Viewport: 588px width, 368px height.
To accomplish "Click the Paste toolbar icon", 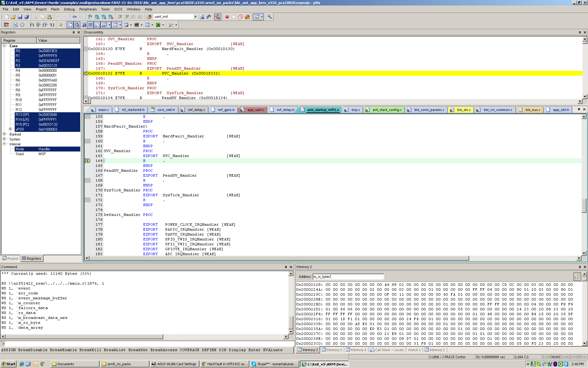I will [x=49, y=17].
